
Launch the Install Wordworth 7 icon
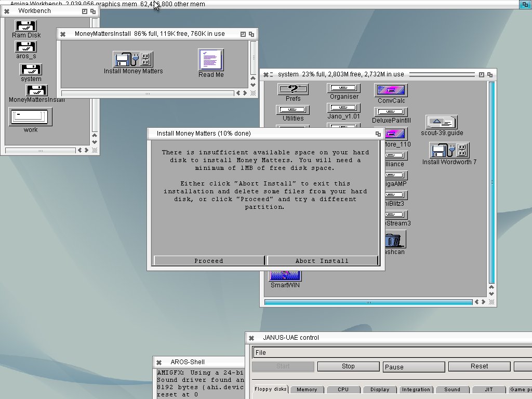pyautogui.click(x=449, y=150)
